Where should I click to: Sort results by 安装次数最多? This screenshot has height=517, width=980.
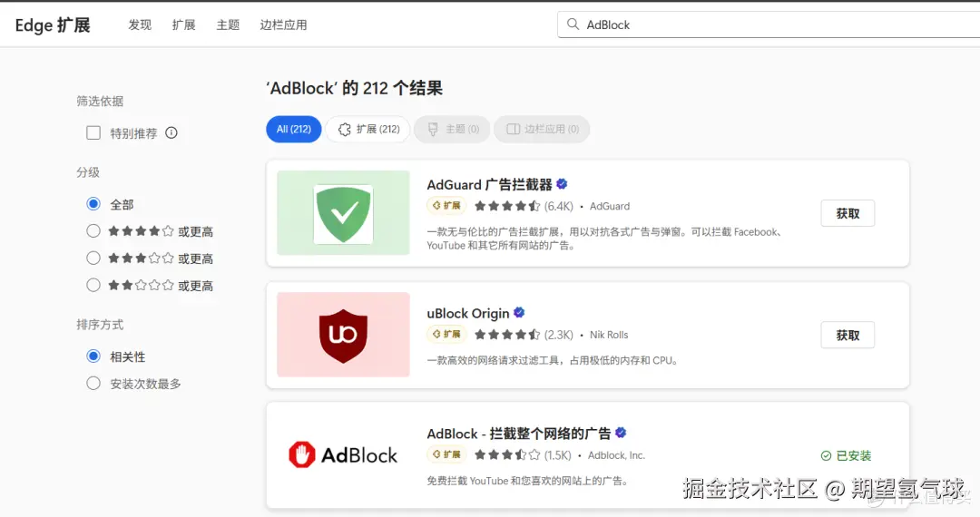tap(93, 384)
